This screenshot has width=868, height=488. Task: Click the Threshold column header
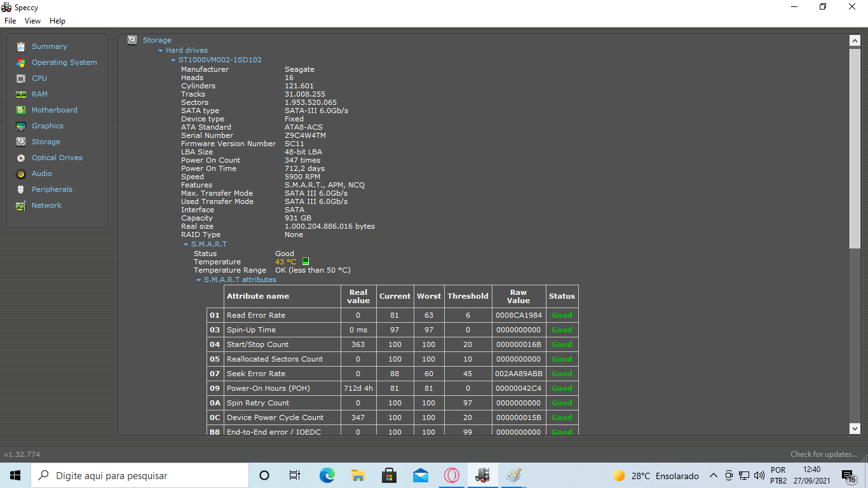pyautogui.click(x=468, y=296)
